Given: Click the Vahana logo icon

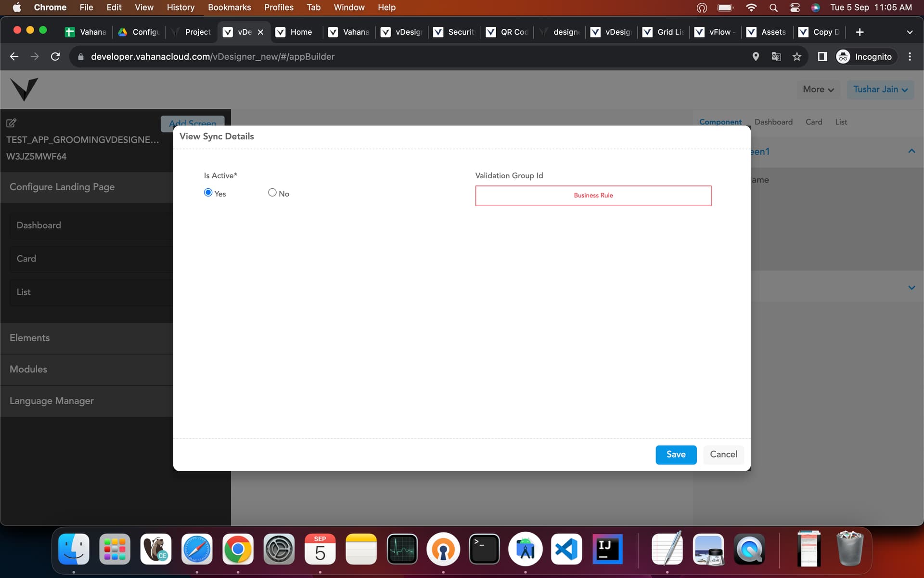Looking at the screenshot, I should point(24,89).
